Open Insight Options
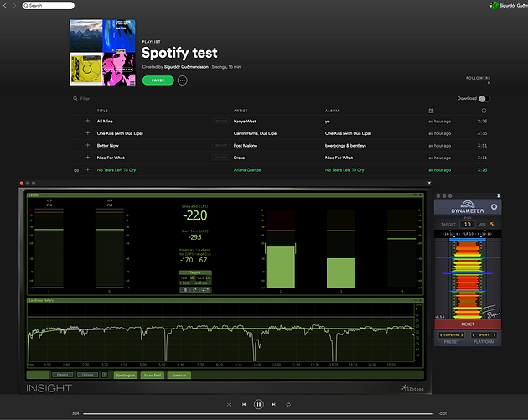 tap(87, 375)
